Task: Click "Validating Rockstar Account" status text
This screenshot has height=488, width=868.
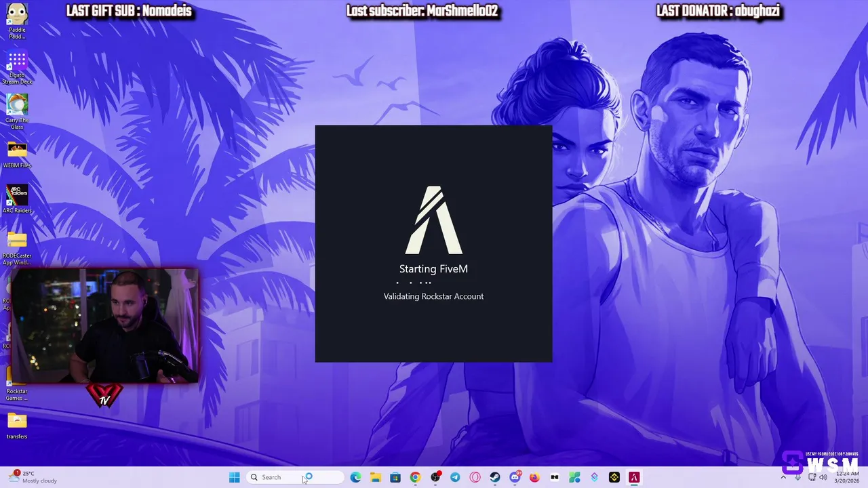Action: click(x=433, y=296)
